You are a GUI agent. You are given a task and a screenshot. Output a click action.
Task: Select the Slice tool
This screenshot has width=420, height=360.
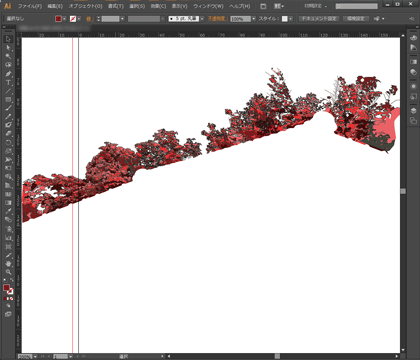click(x=8, y=255)
